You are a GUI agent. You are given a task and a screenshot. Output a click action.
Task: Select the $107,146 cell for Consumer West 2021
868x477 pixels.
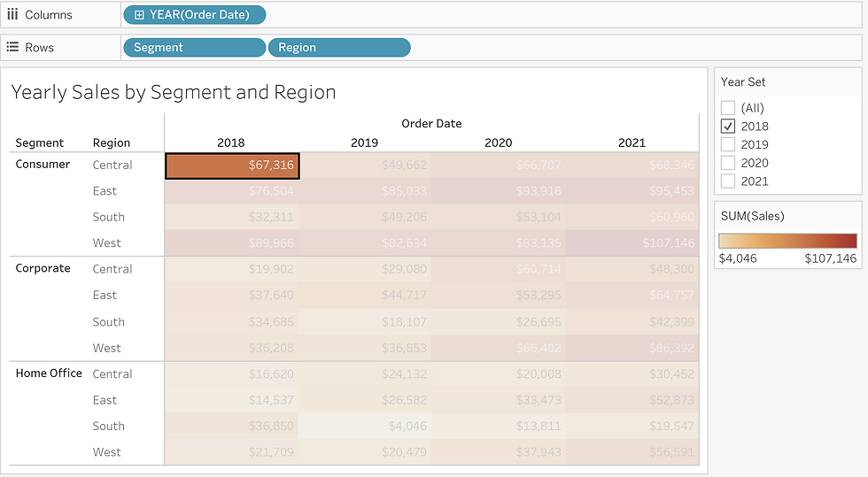tap(632, 243)
